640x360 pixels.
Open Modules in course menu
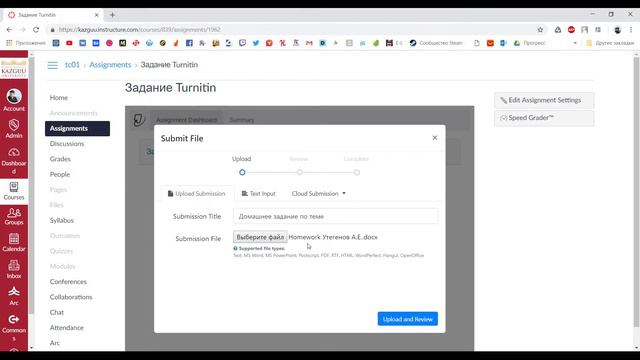[62, 266]
